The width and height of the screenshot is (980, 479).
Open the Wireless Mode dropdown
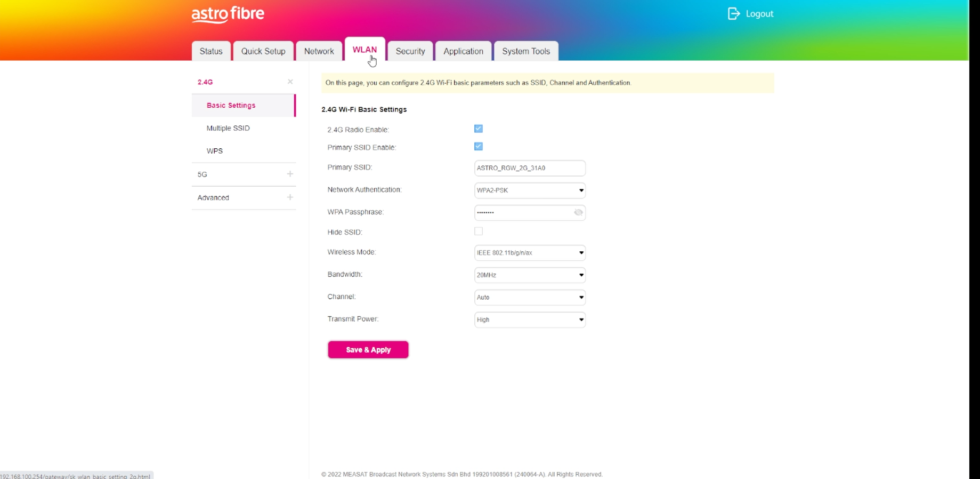[x=529, y=253]
